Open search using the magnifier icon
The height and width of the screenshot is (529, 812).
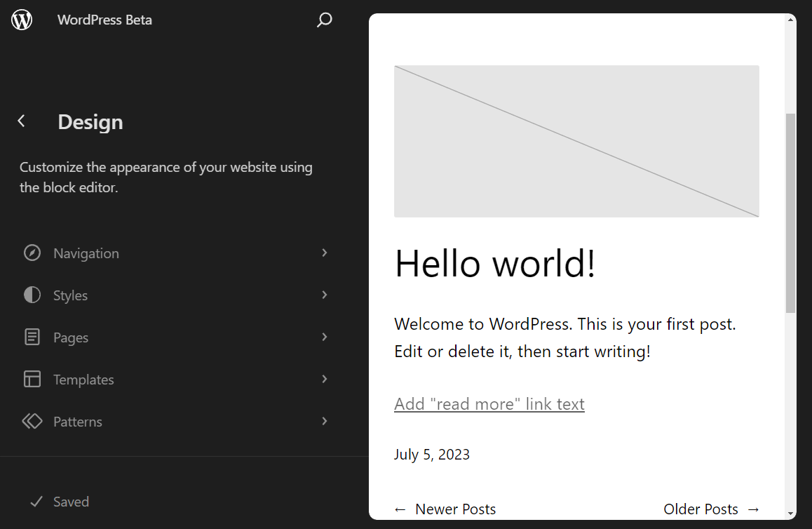pos(324,20)
